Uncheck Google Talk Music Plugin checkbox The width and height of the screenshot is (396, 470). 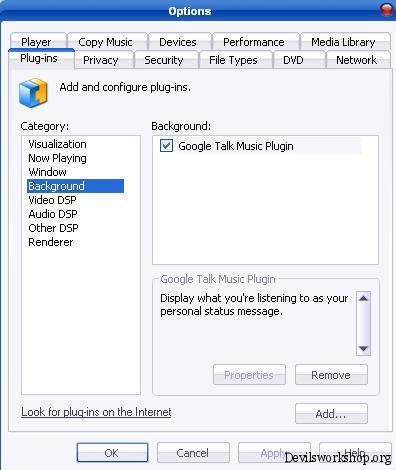[166, 146]
